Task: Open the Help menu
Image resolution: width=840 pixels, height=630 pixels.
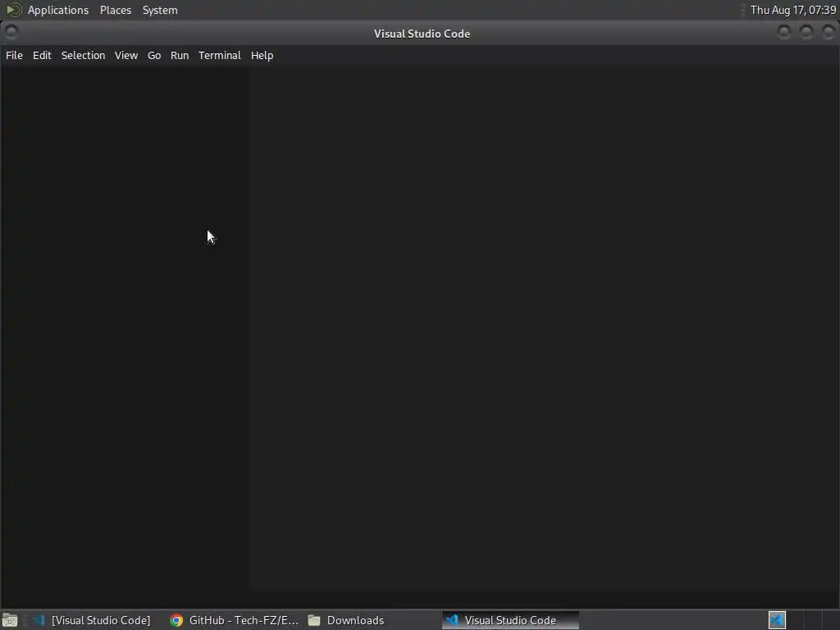Action: coord(262,55)
